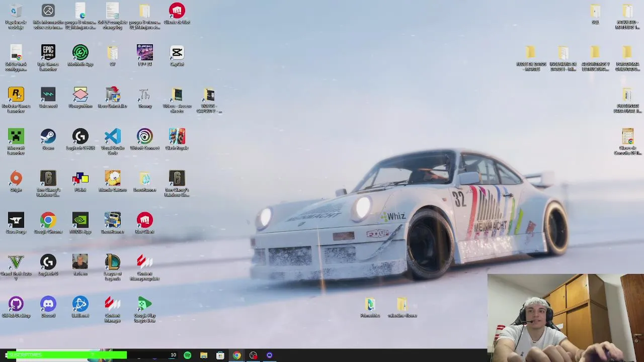Select the Content Manager update icon

tap(144, 267)
